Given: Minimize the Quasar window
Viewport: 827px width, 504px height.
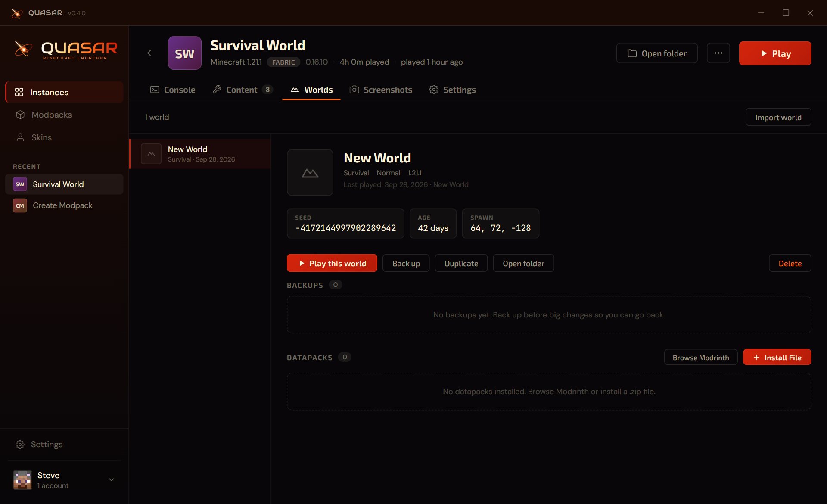Looking at the screenshot, I should pyautogui.click(x=761, y=12).
